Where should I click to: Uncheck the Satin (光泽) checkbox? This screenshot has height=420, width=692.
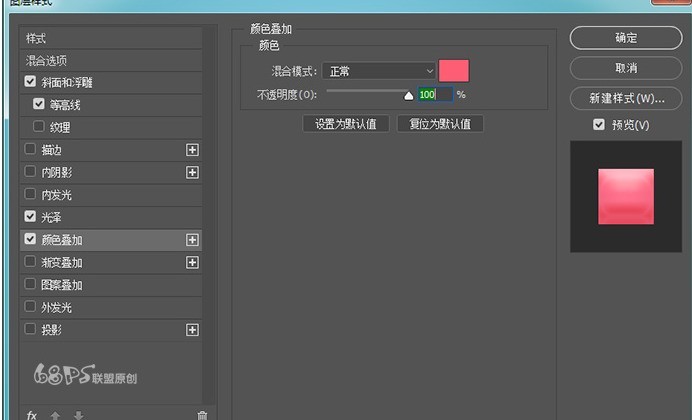pyautogui.click(x=30, y=216)
